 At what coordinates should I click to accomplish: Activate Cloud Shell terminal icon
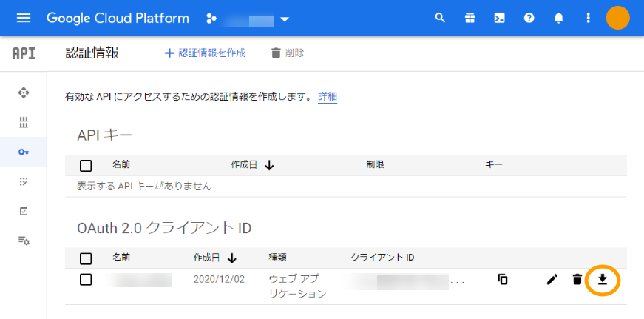499,18
